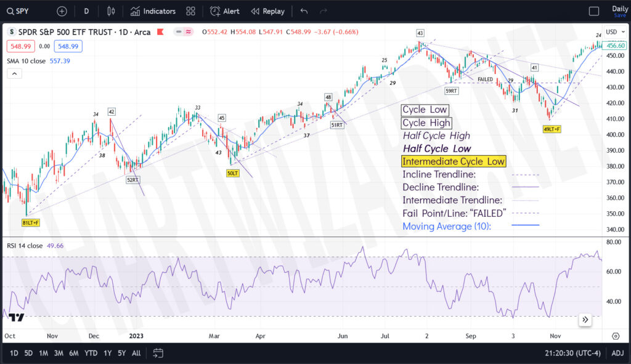Create a new Alert
Screen dimensions: 631x364
[x=225, y=11]
